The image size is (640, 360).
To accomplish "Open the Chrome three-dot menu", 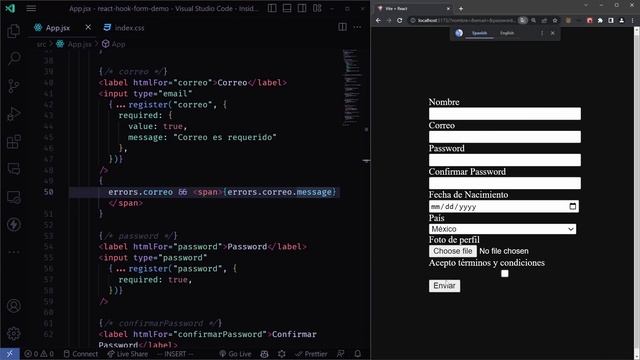I will pos(632,20).
